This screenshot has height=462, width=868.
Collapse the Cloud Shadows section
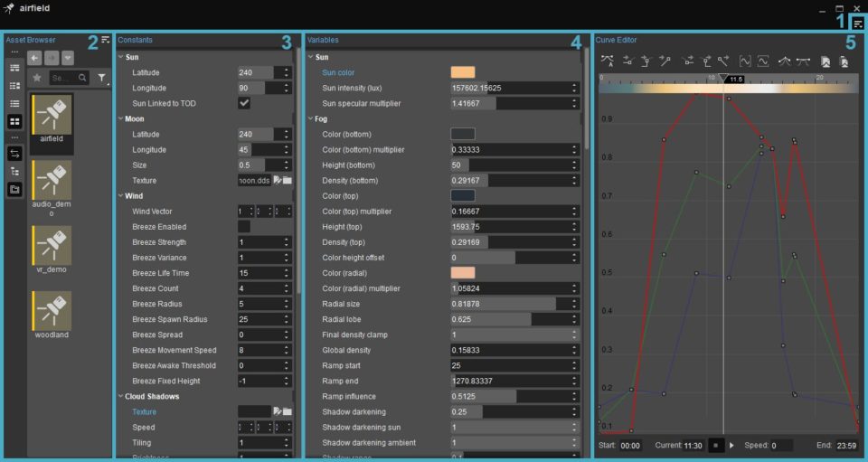tap(120, 396)
